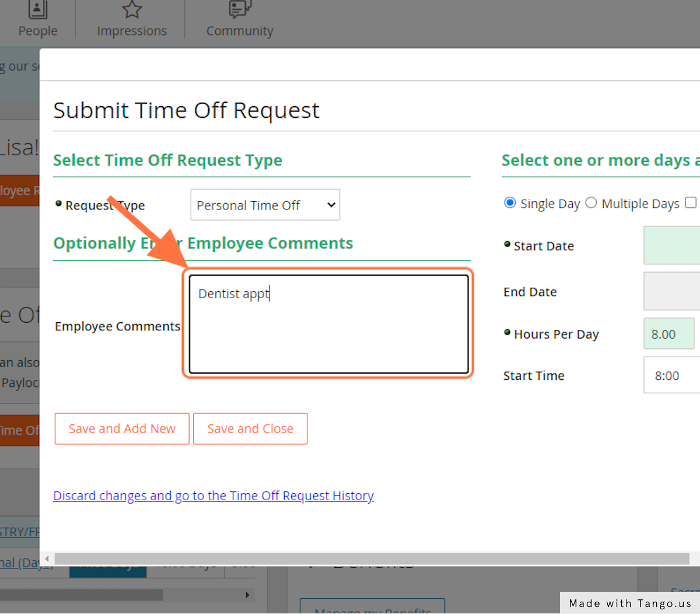Click the dialog's horizontal scrollbar
Image resolution: width=700 pixels, height=614 pixels.
click(372, 559)
